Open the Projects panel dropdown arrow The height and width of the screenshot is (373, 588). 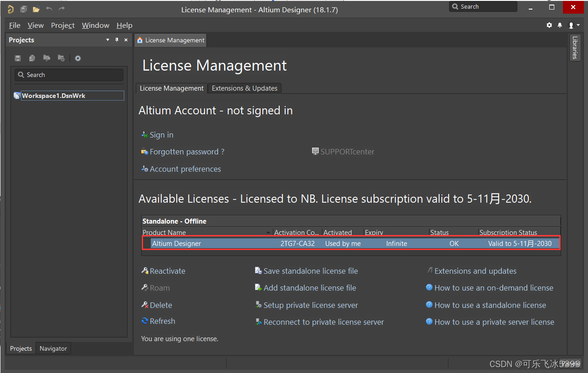point(108,40)
